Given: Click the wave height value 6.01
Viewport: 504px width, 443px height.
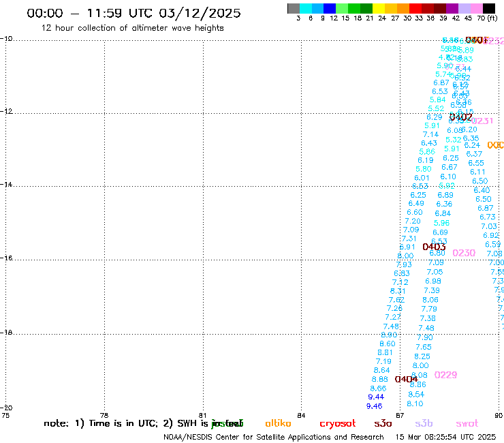Looking at the screenshot, I should 422,178.
